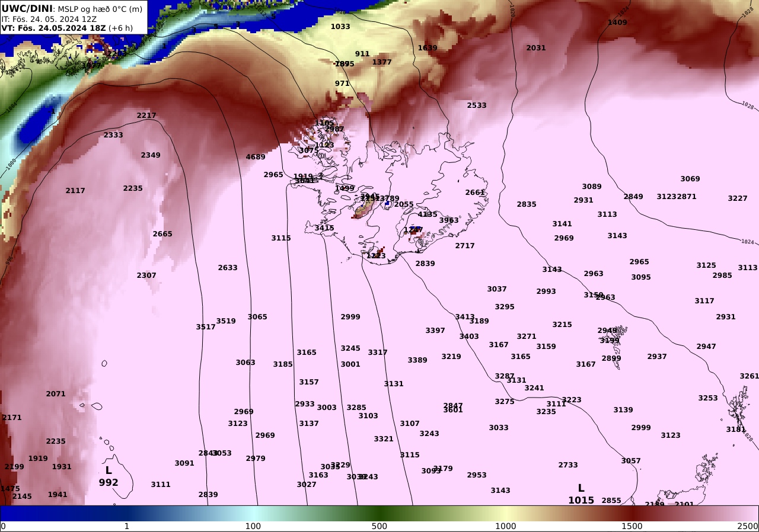
Task: Click the height value 2333
Action: click(x=113, y=135)
